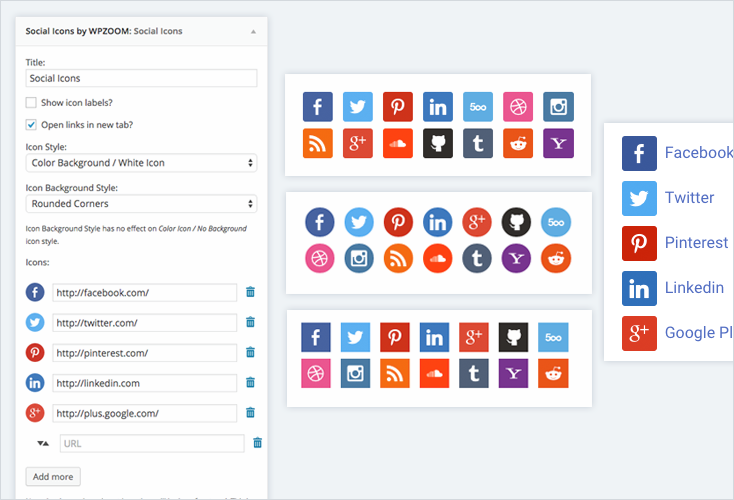Click the circular GitHub icon in the circle preview
The height and width of the screenshot is (500, 734).
pyautogui.click(x=516, y=222)
